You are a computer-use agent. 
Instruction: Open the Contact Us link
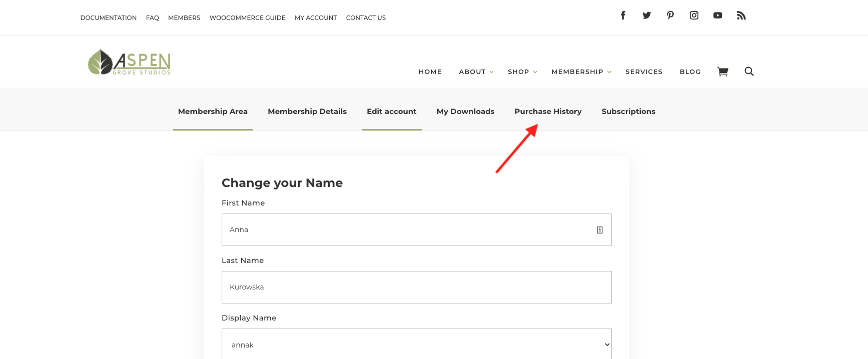point(366,18)
